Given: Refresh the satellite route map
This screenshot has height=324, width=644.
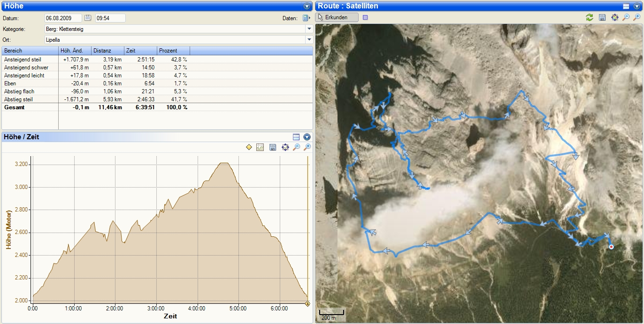Looking at the screenshot, I should (589, 17).
